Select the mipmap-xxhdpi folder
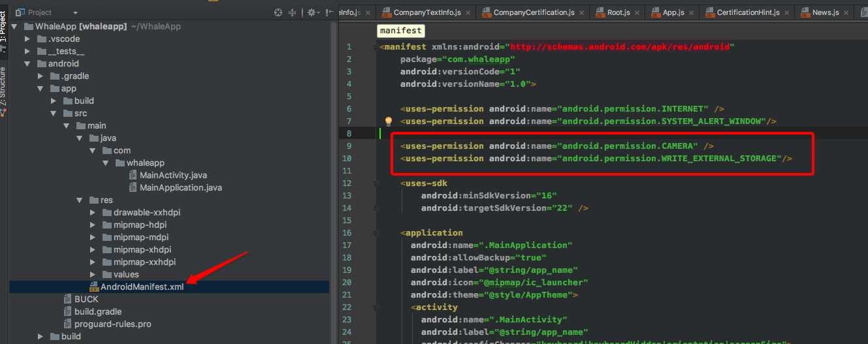Screen dimensions: 868x344 click(x=144, y=262)
